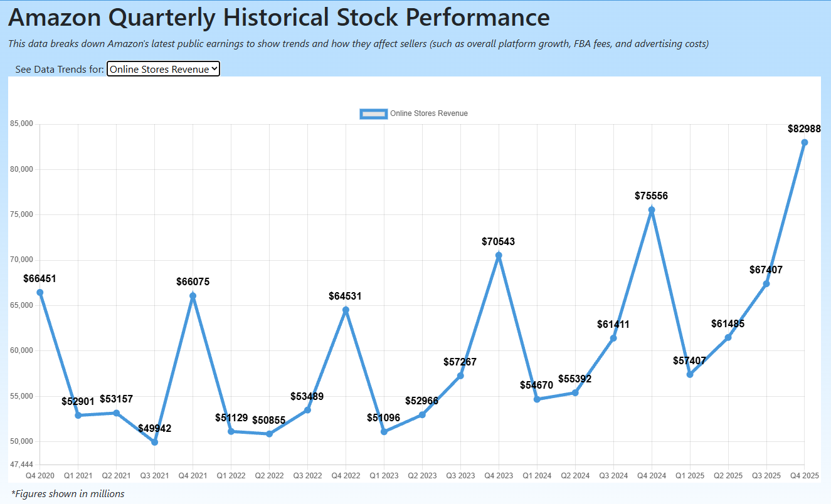Click the Amazon Quarterly Historical Stock Performance heading
The image size is (831, 504).
(278, 18)
